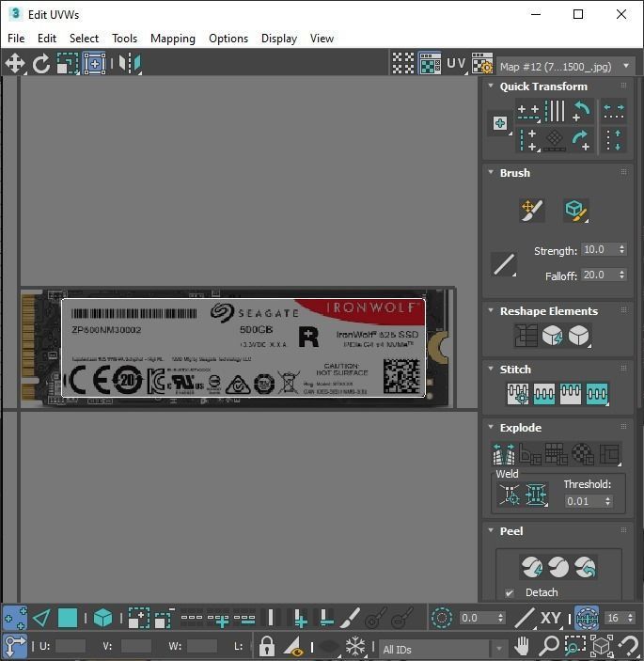Open the Select menu

coord(84,39)
